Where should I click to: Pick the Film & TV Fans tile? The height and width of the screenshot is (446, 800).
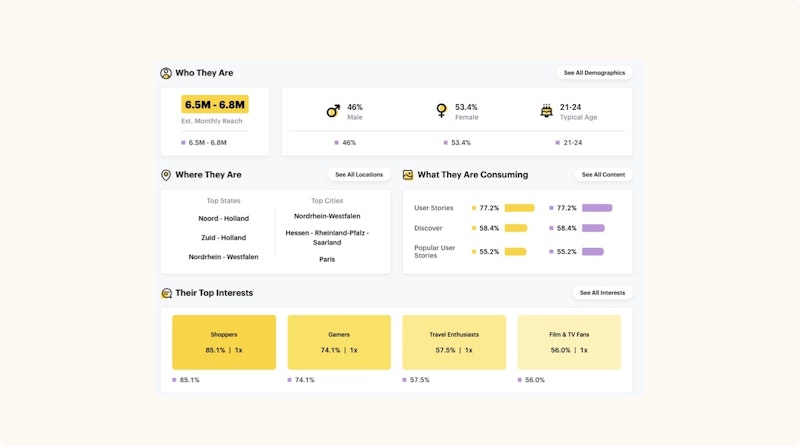[x=569, y=342]
